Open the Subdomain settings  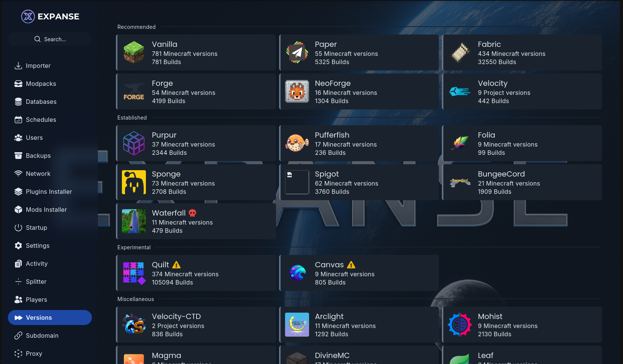[42, 336]
